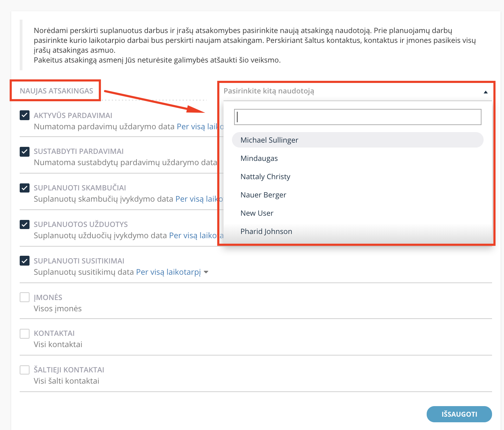
Task: Pick Nattaly Christy in the dropdown list
Action: (x=358, y=177)
